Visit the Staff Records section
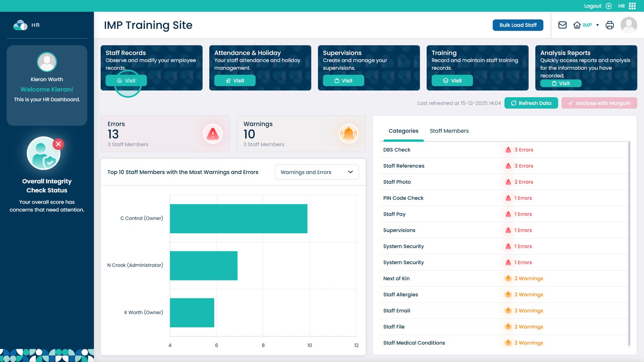The width and height of the screenshot is (644, 362). [x=126, y=80]
